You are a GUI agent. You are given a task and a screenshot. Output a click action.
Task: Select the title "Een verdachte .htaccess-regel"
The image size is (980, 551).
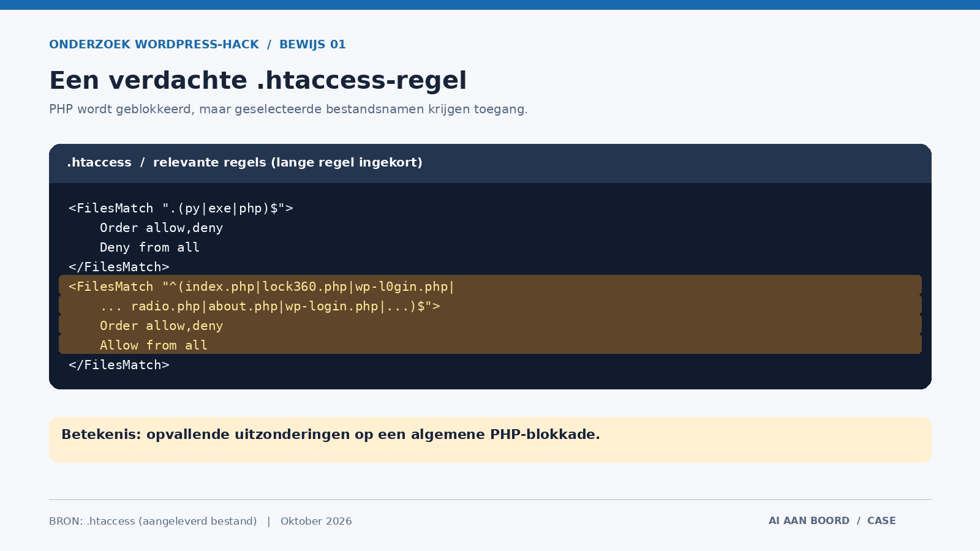click(258, 81)
